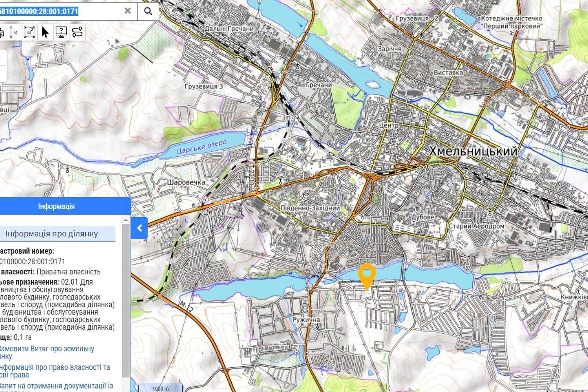Screen dimensions: 588x392
Task: Click the Царське озеро lake label
Action: click(201, 147)
